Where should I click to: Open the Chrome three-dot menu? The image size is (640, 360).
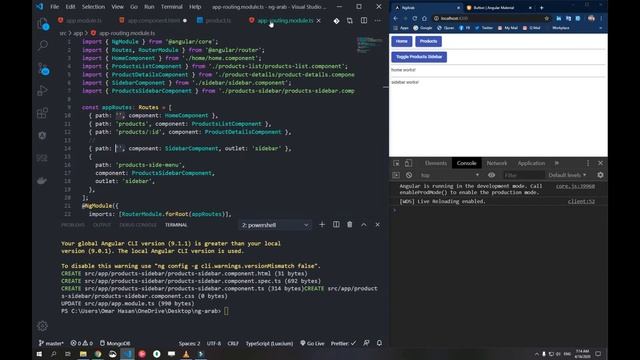(601, 18)
